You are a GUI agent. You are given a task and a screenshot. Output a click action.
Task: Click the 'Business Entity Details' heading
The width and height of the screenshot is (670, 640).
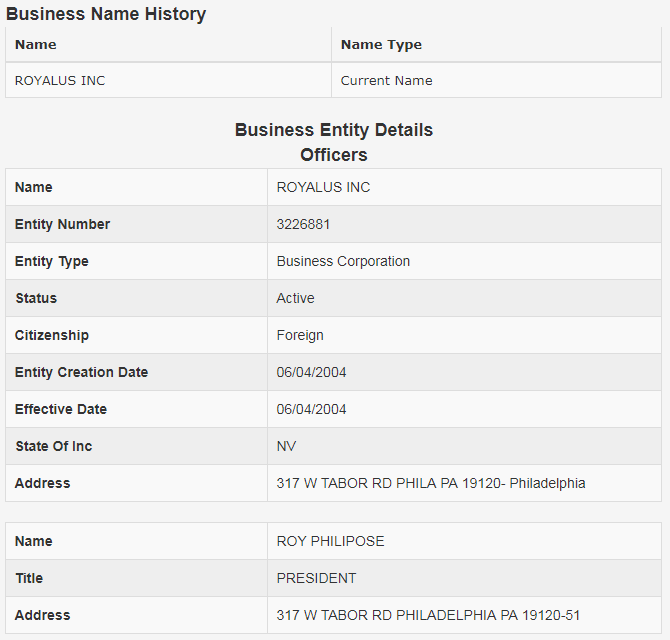[x=334, y=130]
